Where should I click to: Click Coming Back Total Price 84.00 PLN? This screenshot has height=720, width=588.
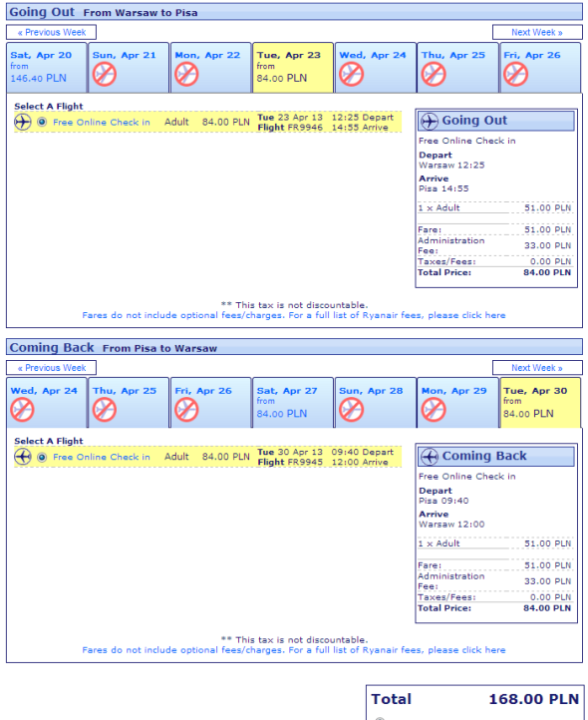coord(547,608)
